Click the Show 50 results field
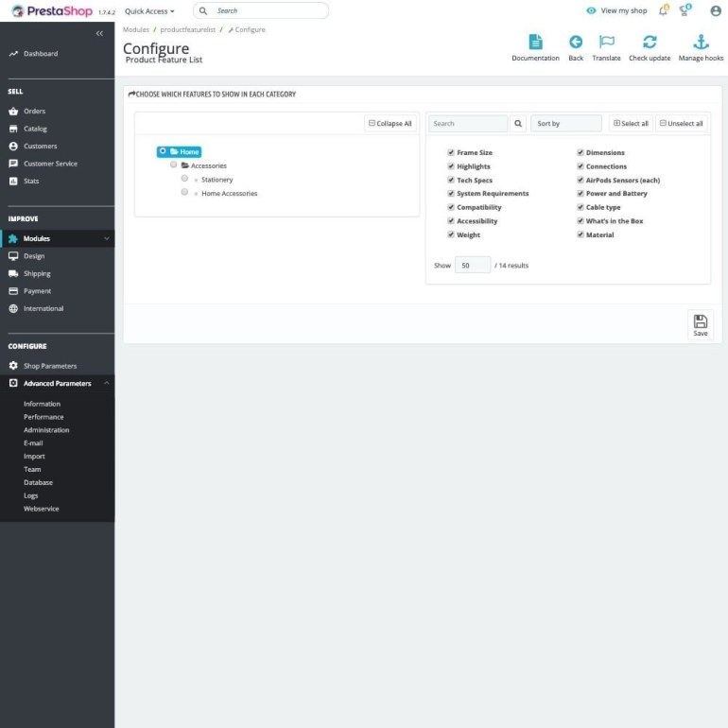The width and height of the screenshot is (728, 728). coord(473,265)
